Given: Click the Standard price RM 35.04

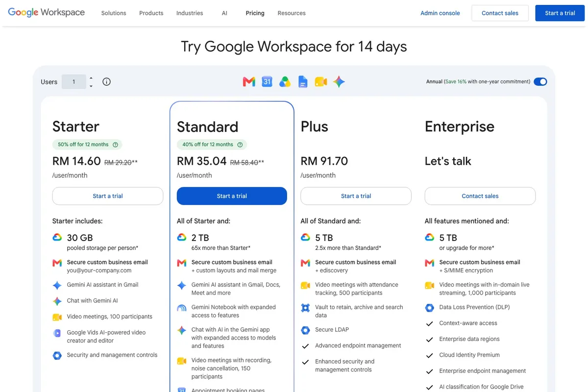Looking at the screenshot, I should (202, 161).
